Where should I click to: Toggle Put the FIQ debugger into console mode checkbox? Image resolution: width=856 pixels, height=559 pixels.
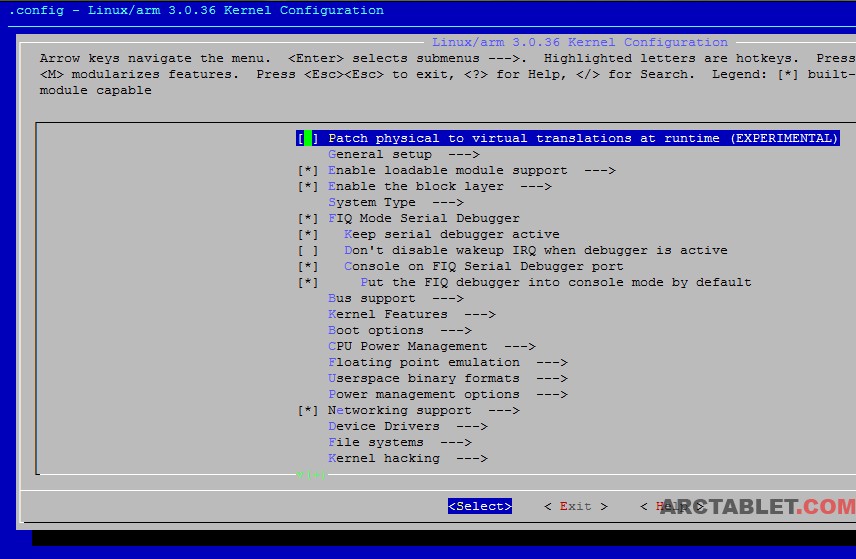click(307, 283)
